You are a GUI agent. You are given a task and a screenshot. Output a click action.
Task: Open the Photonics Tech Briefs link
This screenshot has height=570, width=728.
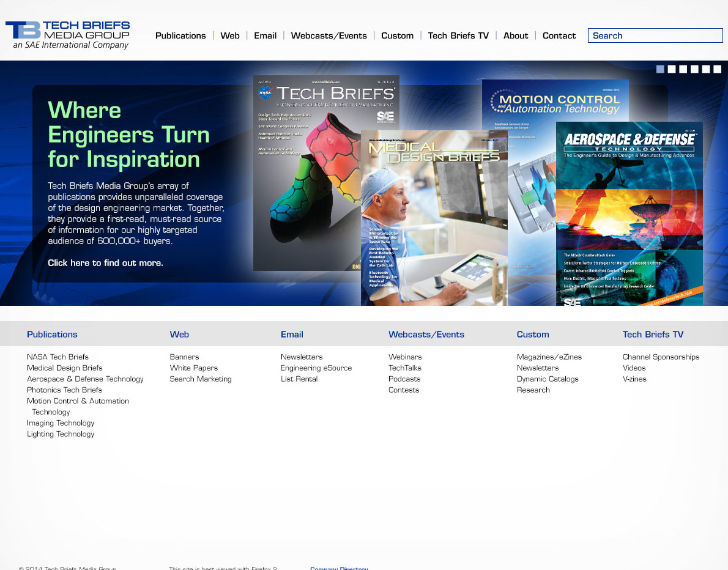[64, 390]
